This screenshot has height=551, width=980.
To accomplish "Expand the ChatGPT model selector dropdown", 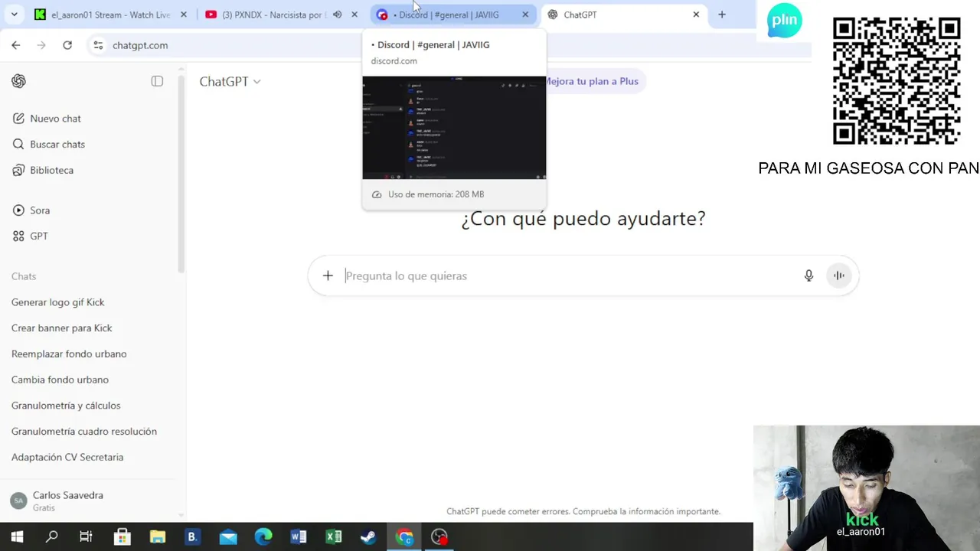I will click(x=230, y=81).
